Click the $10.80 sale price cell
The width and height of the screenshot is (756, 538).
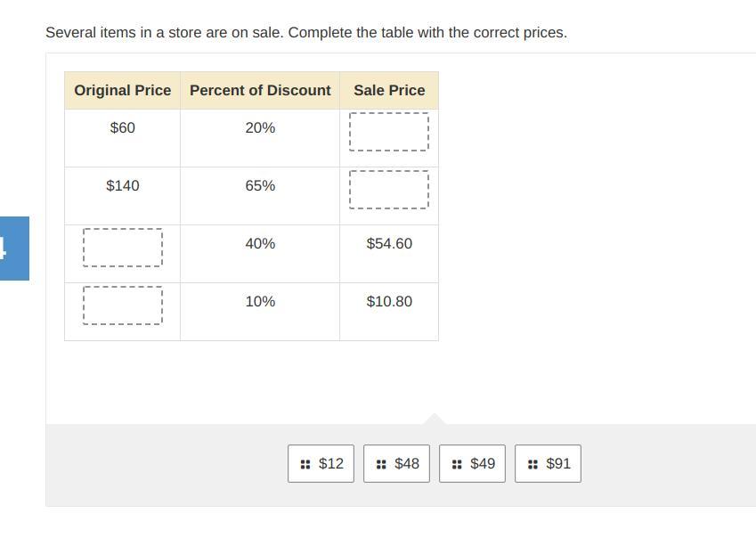click(389, 302)
